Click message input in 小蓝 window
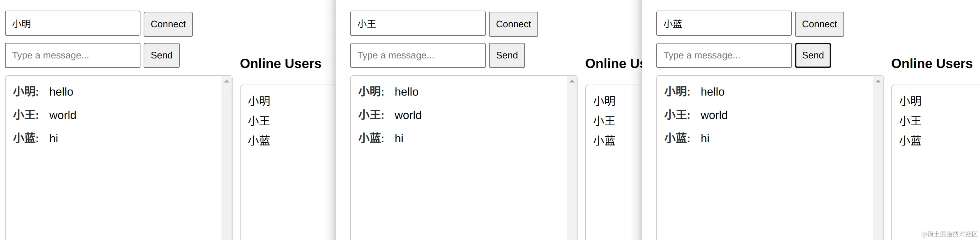The width and height of the screenshot is (980, 240). pyautogui.click(x=724, y=55)
